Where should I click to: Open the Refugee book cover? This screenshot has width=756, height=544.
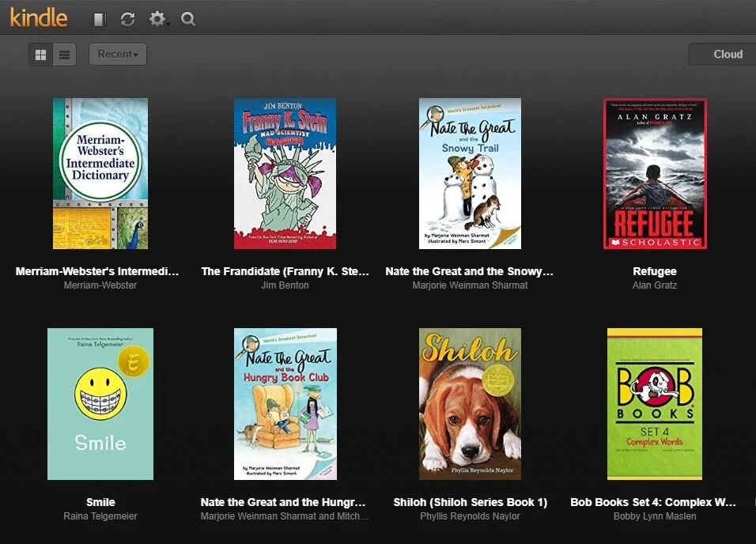tap(655, 174)
